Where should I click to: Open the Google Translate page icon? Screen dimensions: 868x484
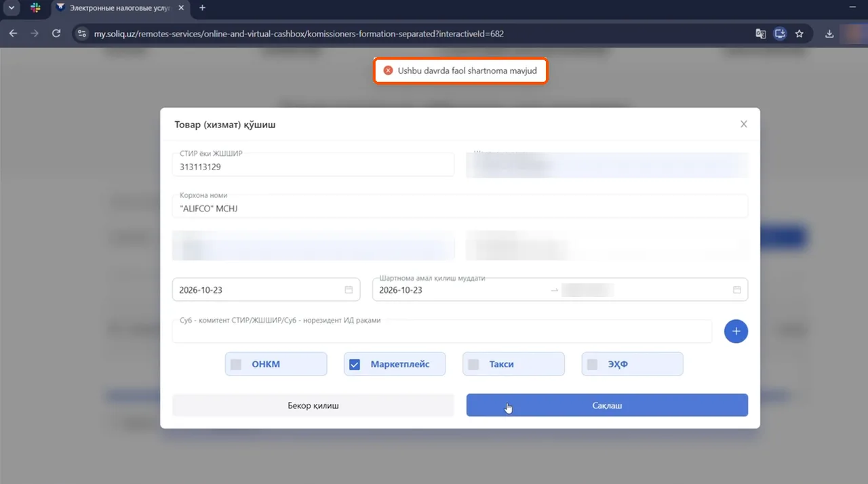(x=761, y=33)
